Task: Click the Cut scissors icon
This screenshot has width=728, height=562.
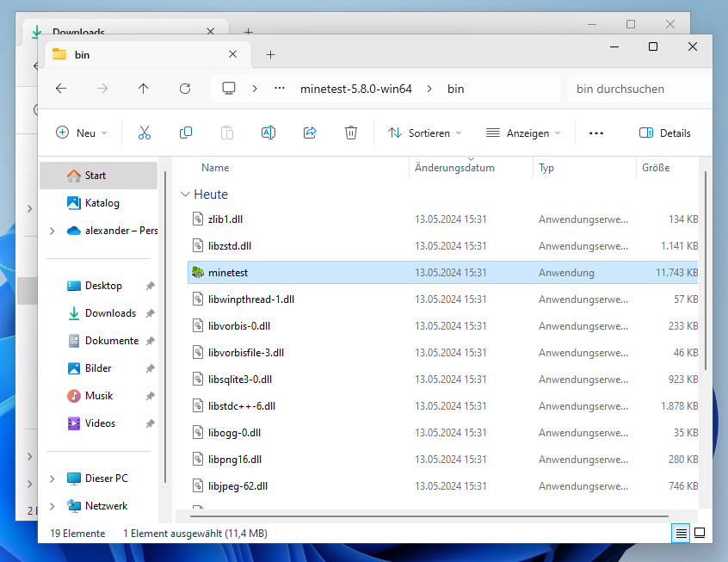Action: tap(145, 133)
